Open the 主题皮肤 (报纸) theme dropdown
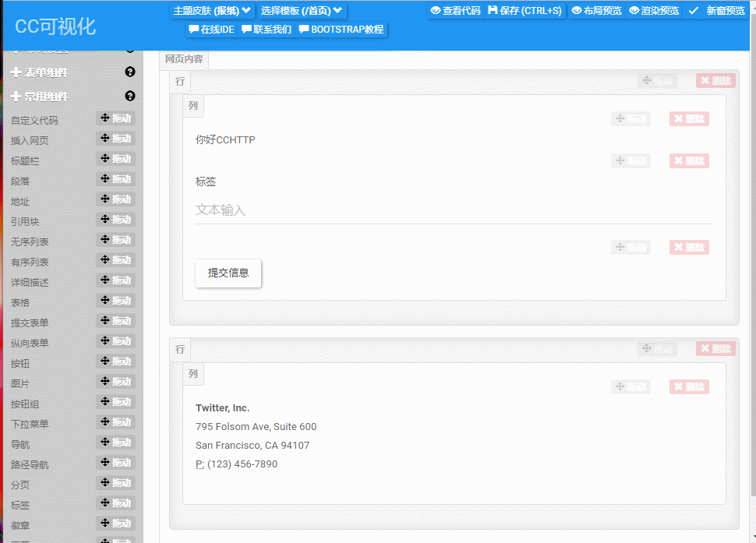This screenshot has height=543, width=756. point(212,11)
